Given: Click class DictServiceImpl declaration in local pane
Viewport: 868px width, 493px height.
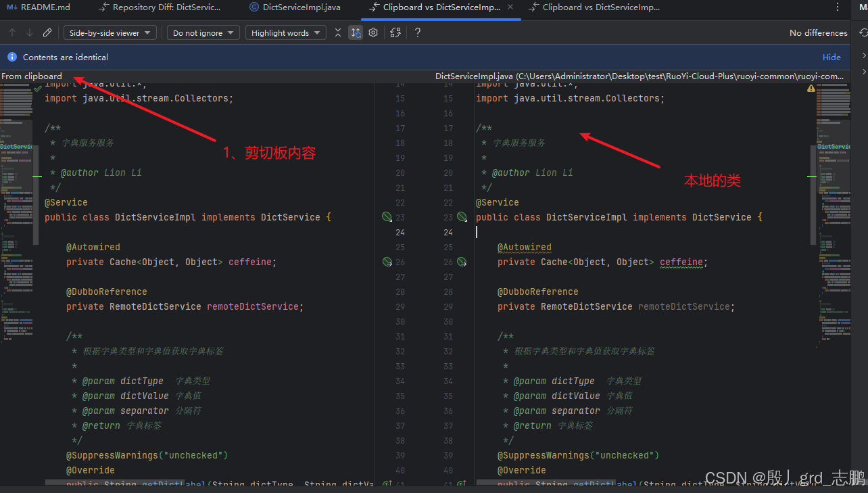Looking at the screenshot, I should pos(619,217).
